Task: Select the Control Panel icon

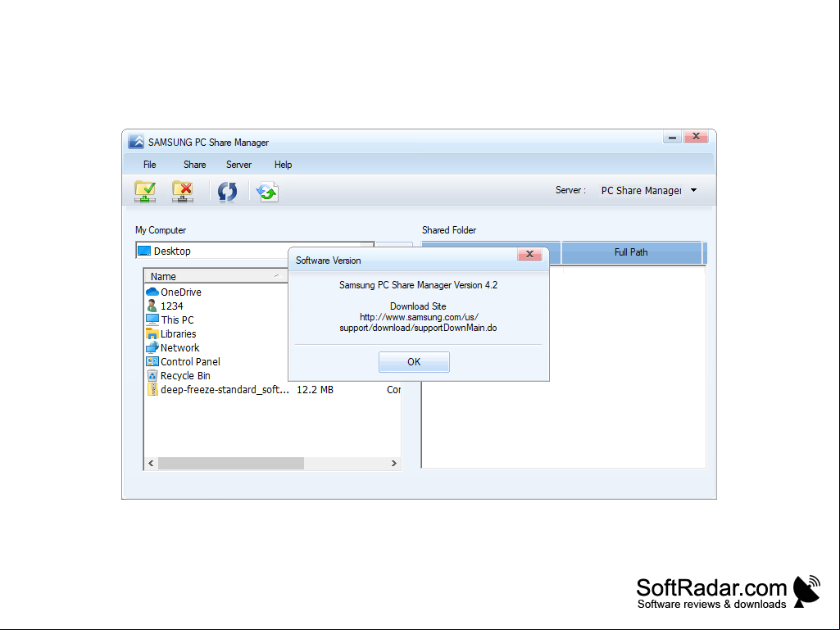Action: coord(152,361)
